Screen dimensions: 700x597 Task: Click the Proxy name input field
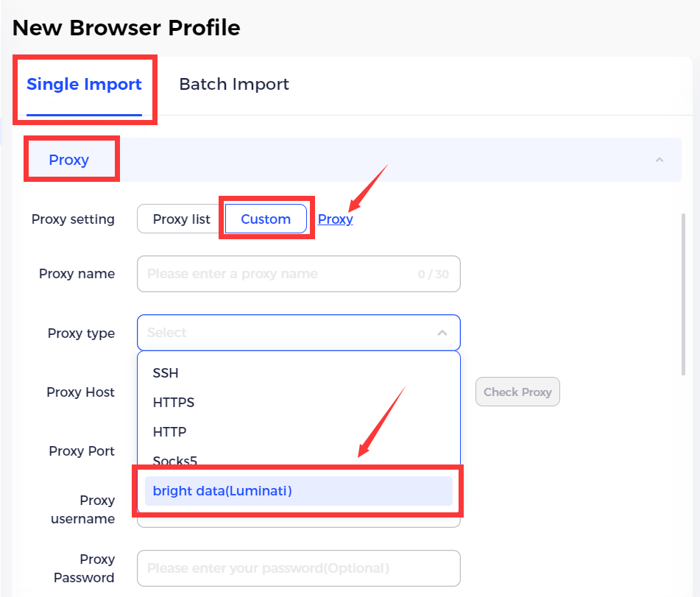[x=298, y=273]
